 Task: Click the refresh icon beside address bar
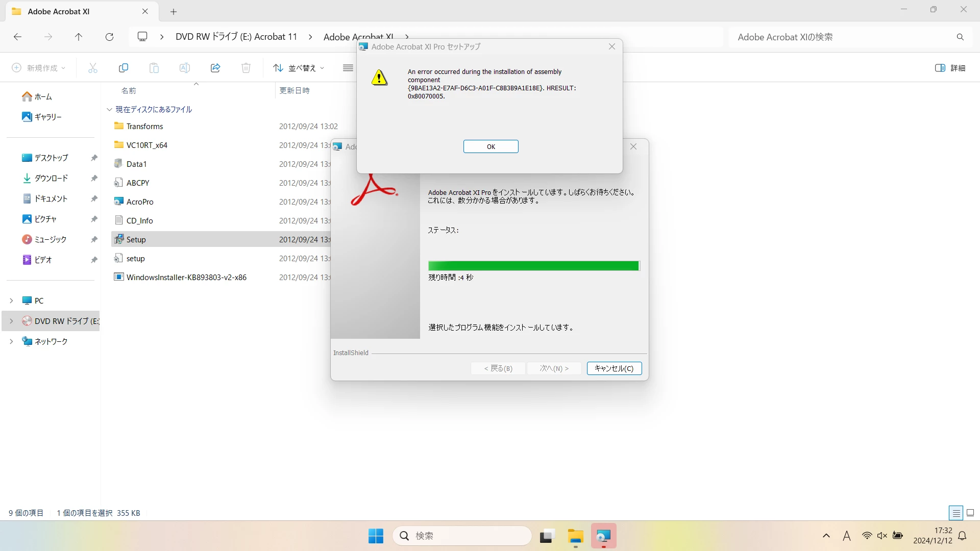click(109, 37)
